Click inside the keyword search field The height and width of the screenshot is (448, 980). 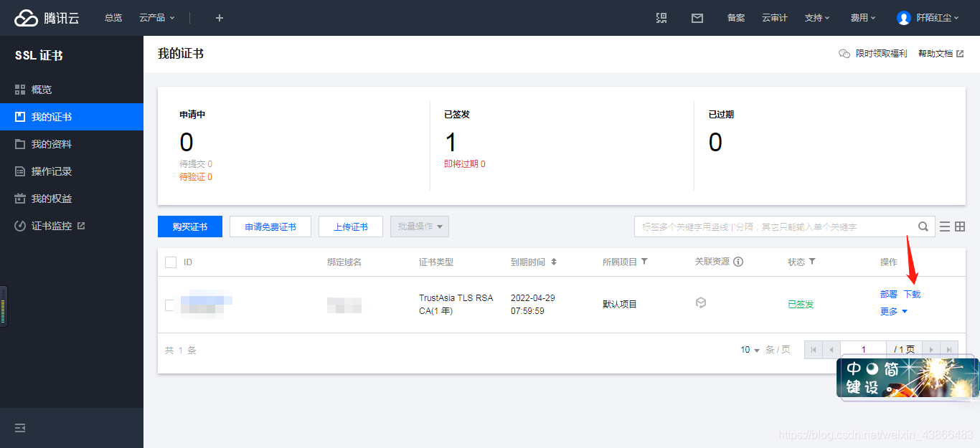(x=775, y=226)
